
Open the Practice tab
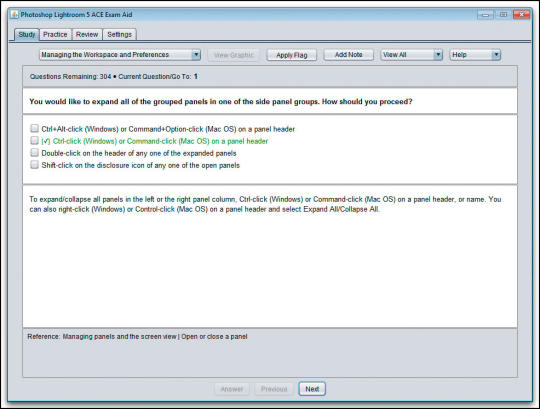55,34
